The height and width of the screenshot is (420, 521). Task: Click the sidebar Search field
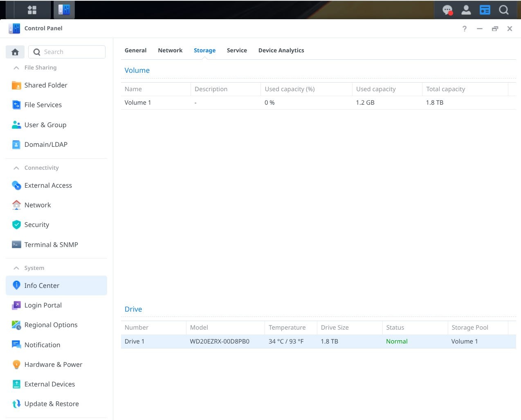click(67, 52)
